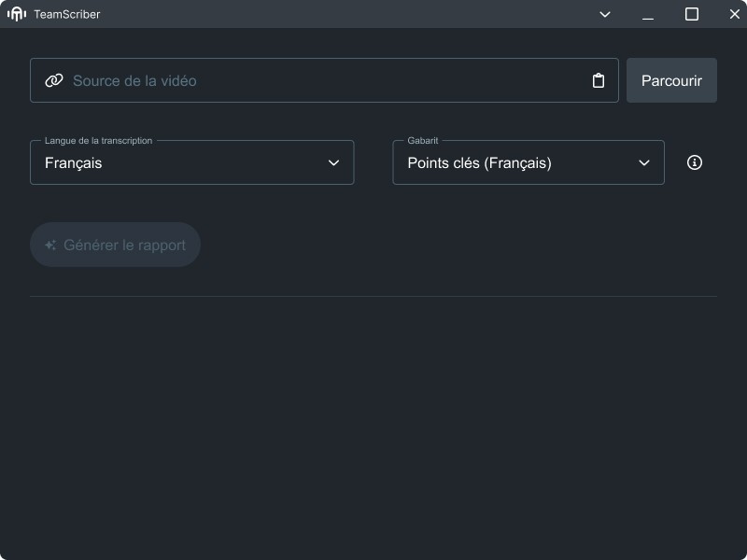Click the Langue de la transcription label

point(98,141)
